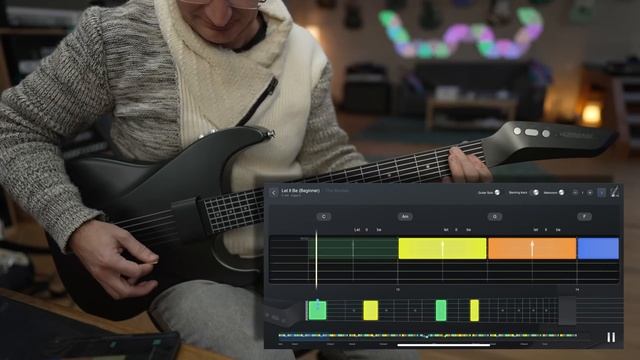The height and width of the screenshot is (360, 640).
Task: Toggle the Backing track switch
Action: pyautogui.click(x=535, y=193)
